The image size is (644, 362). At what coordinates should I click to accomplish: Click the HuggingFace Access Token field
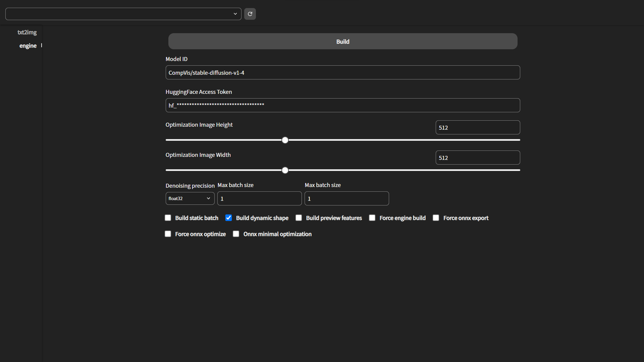click(x=342, y=105)
